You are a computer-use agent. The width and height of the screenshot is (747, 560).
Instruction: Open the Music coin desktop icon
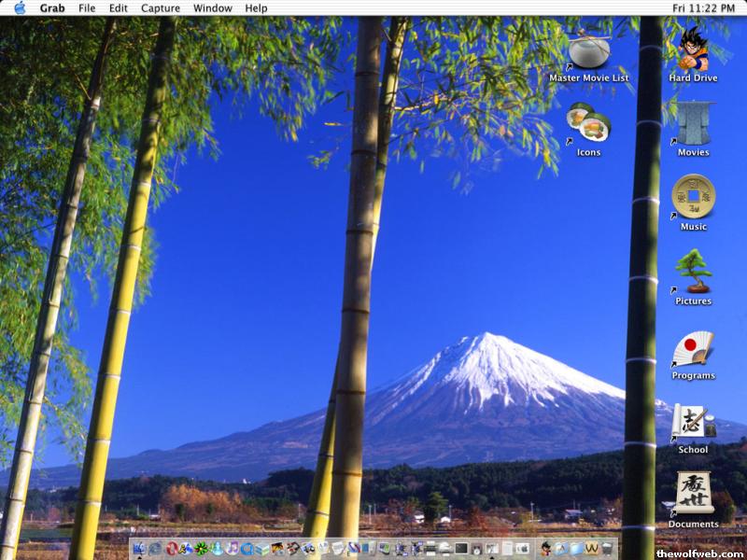(693, 197)
